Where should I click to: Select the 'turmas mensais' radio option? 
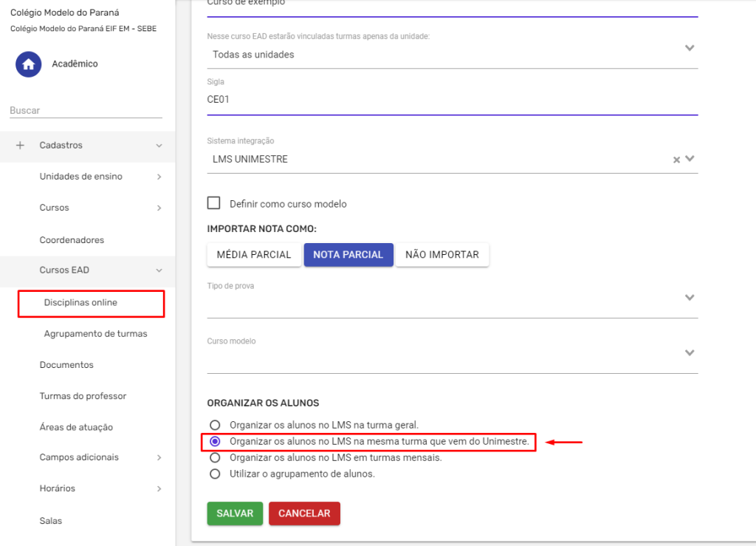tap(215, 457)
